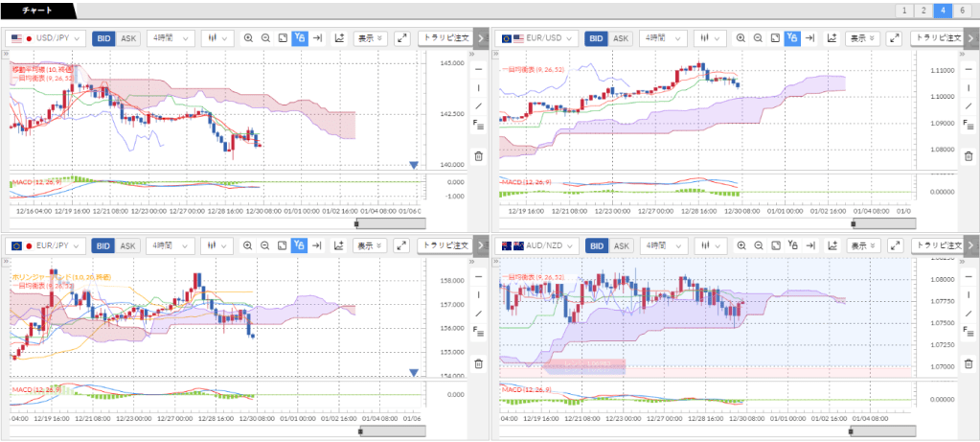Expand the EUR/USD chart to fullscreen
980x442 pixels.
pyautogui.click(x=895, y=38)
